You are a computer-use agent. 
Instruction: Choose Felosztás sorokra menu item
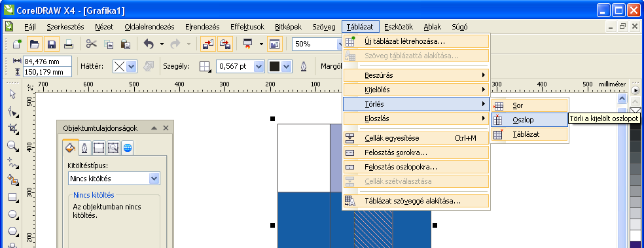pyautogui.click(x=416, y=152)
